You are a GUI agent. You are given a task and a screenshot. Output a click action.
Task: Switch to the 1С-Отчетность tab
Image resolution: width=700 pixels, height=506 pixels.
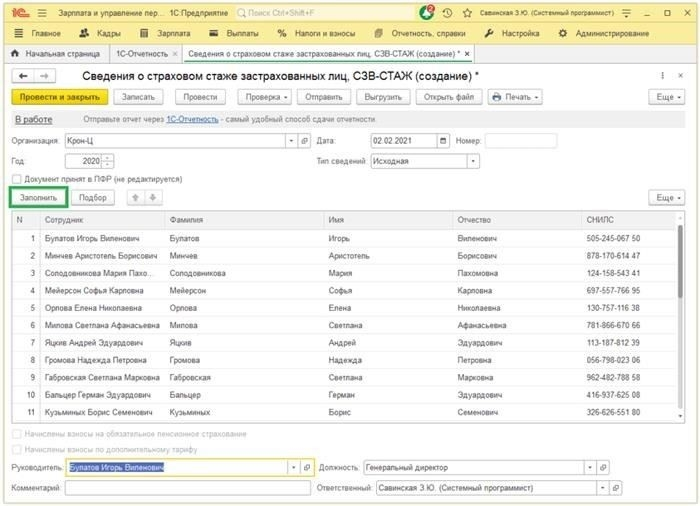click(142, 54)
